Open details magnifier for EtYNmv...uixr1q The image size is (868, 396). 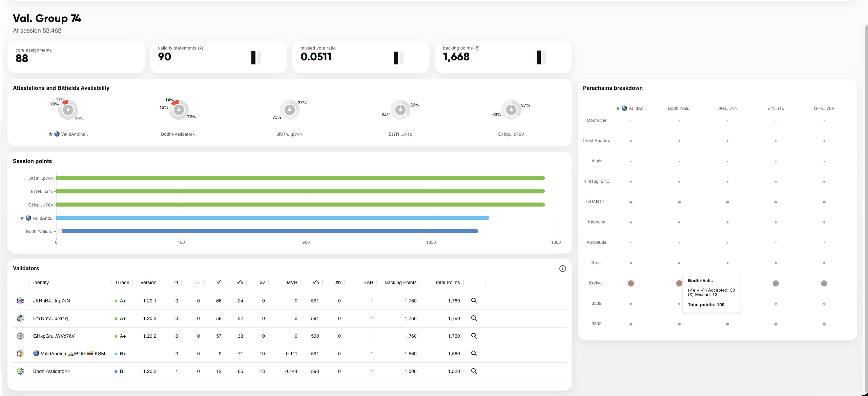474,318
